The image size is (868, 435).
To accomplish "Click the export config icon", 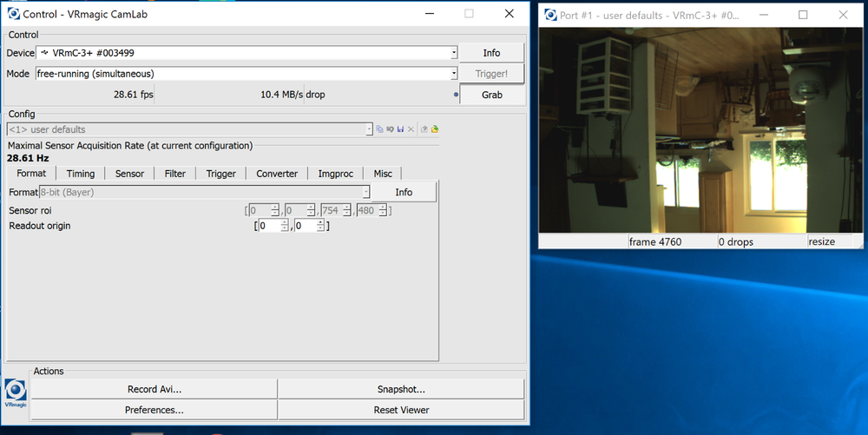I will 424,129.
